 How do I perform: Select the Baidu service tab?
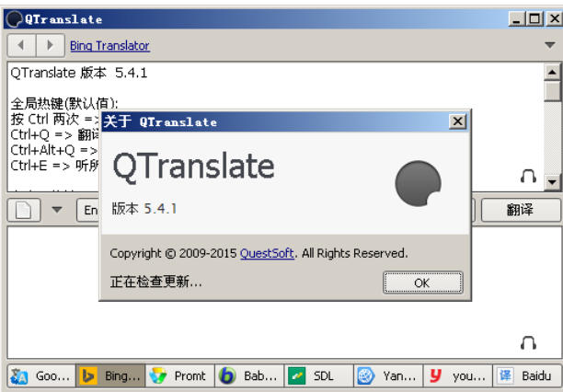pos(527,375)
